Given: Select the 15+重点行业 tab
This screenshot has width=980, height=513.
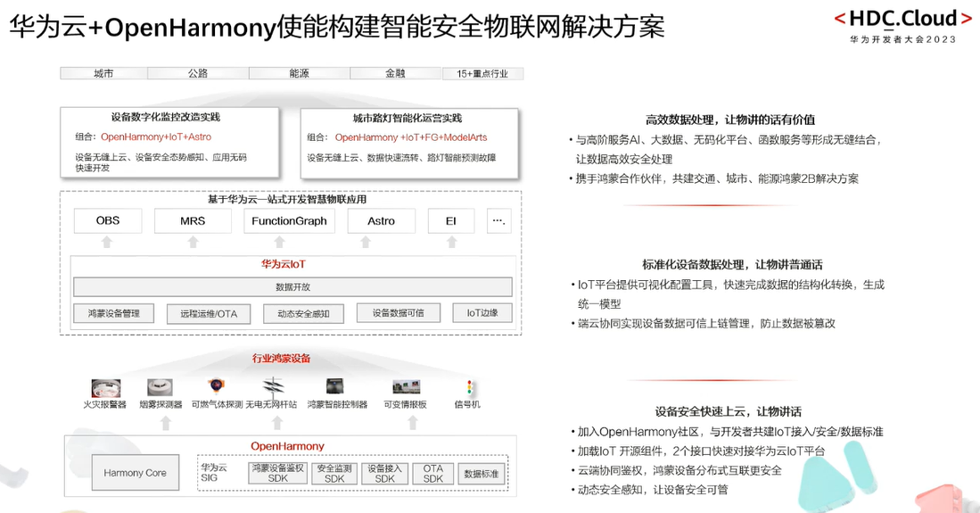Looking at the screenshot, I should click(482, 74).
